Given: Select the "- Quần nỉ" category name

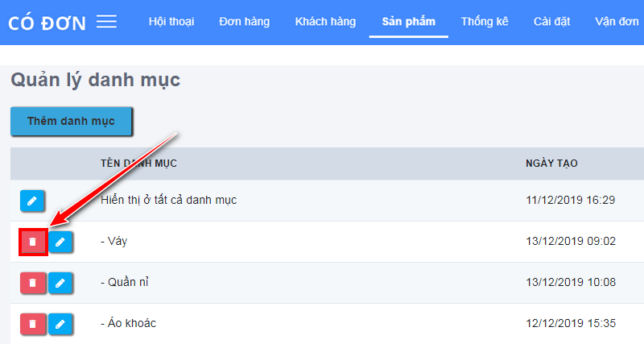Looking at the screenshot, I should pos(125,282).
